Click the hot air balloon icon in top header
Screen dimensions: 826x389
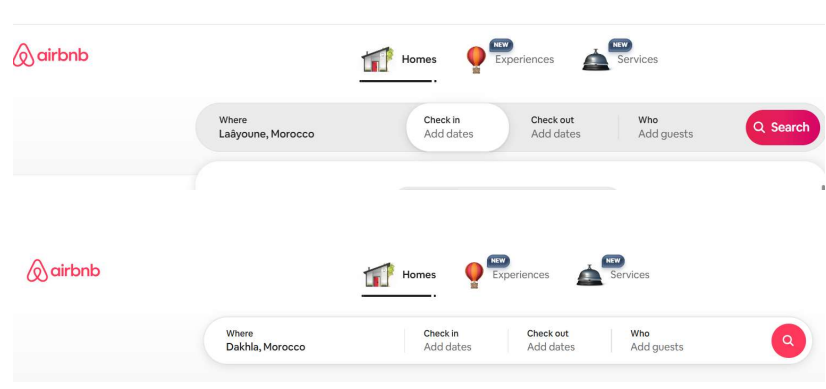click(x=476, y=60)
